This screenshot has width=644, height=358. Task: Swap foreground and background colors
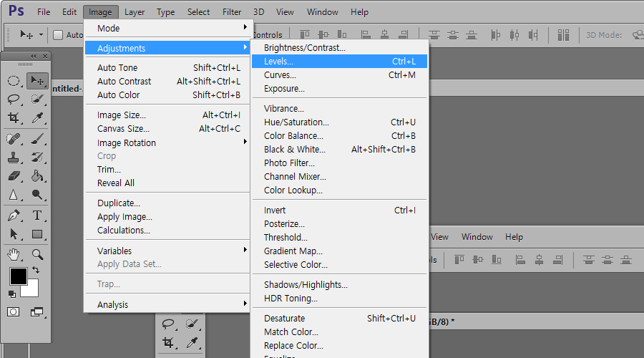pyautogui.click(x=36, y=271)
